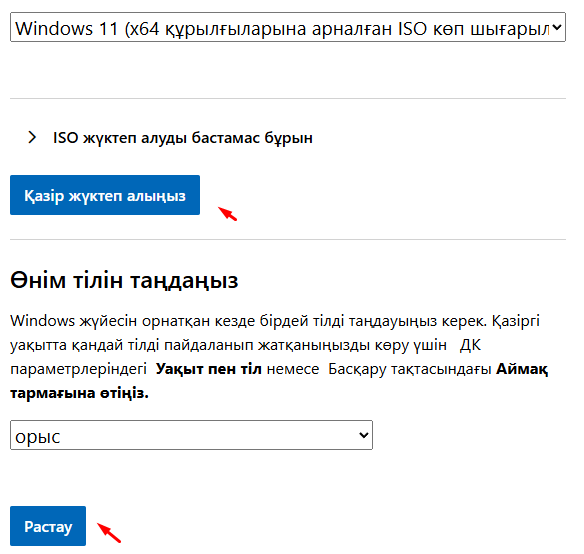The height and width of the screenshot is (554, 584).
Task: Open the орыс product language dropdown
Action: click(191, 435)
